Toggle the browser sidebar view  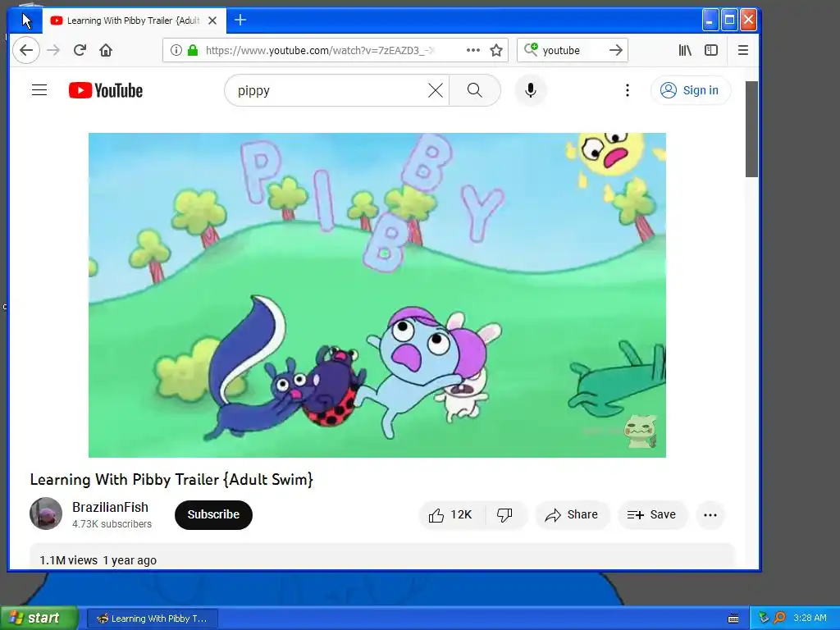pos(711,50)
